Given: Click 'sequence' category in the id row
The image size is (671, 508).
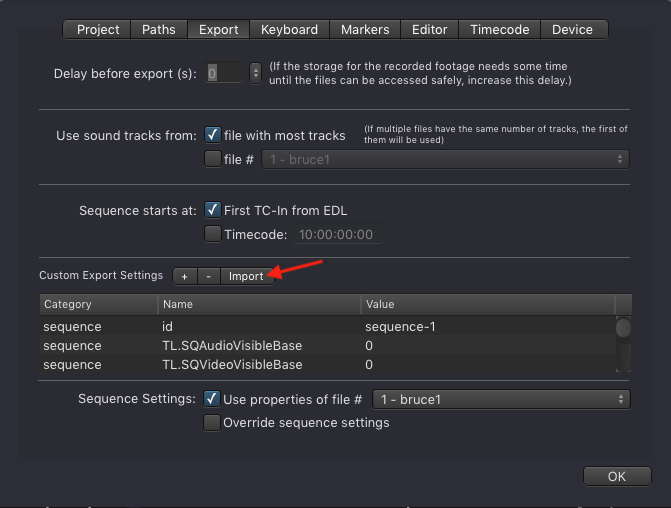Looking at the screenshot, I should coord(72,327).
